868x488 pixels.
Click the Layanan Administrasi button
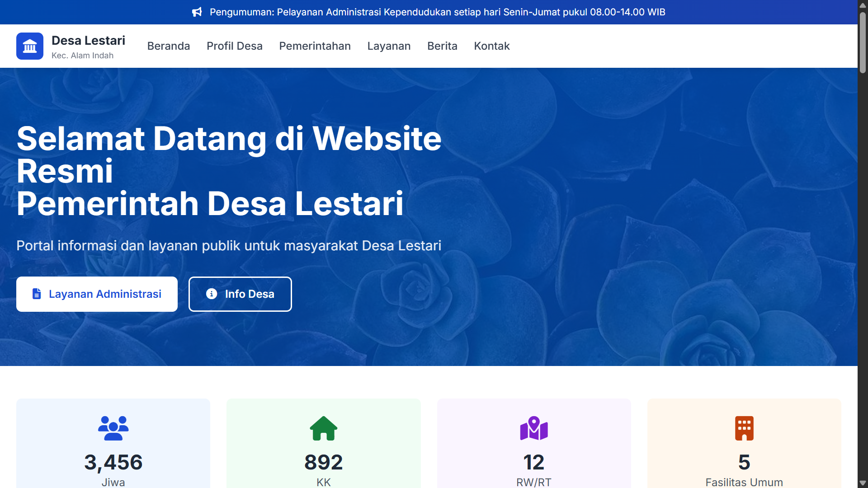pos(97,294)
